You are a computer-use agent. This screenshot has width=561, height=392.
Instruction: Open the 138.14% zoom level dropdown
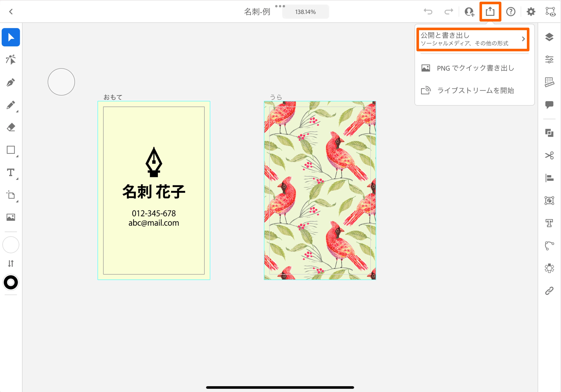click(x=305, y=12)
